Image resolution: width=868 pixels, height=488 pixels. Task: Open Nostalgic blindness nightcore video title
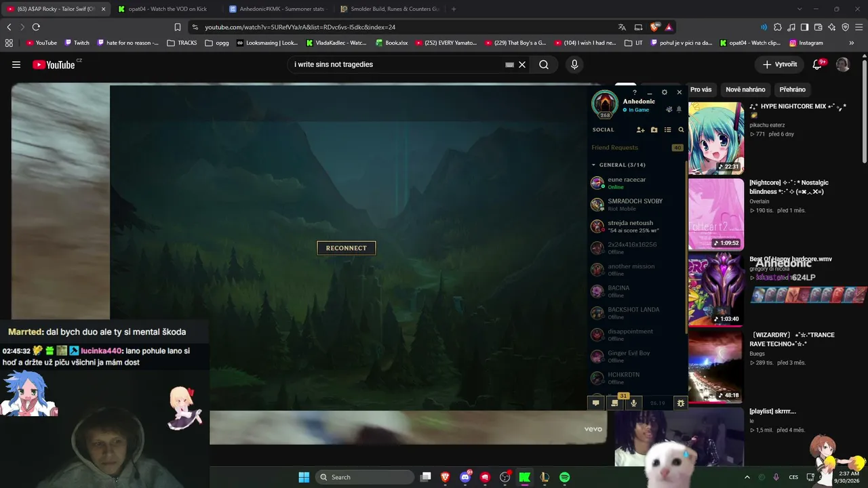789,187
